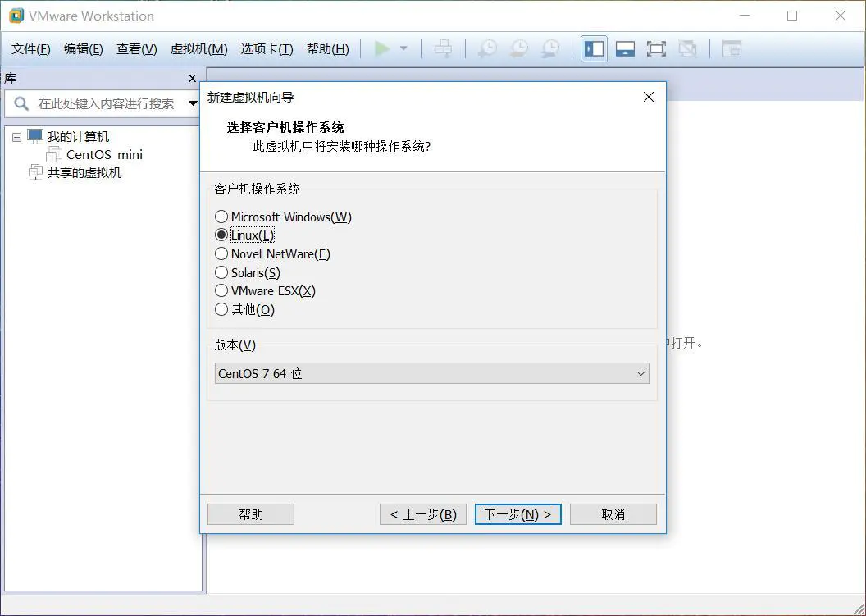The height and width of the screenshot is (616, 866).
Task: Minimize the VMware Workstation window
Action: point(745,16)
